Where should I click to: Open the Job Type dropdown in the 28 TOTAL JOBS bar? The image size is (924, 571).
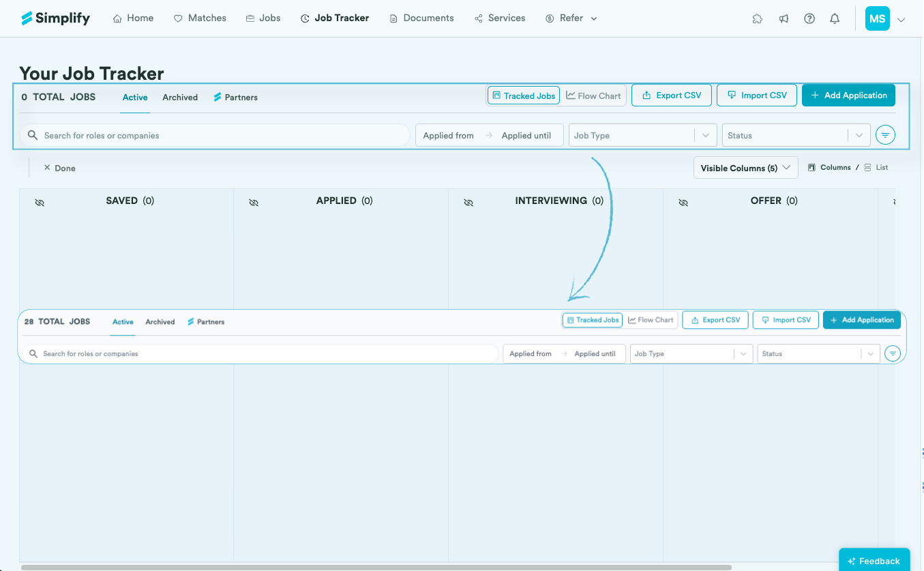pos(691,353)
